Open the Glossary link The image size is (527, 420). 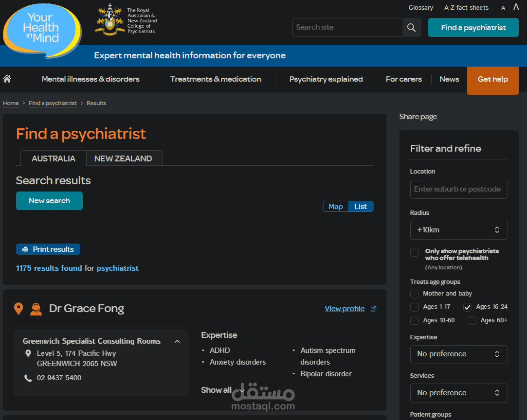[x=421, y=8]
